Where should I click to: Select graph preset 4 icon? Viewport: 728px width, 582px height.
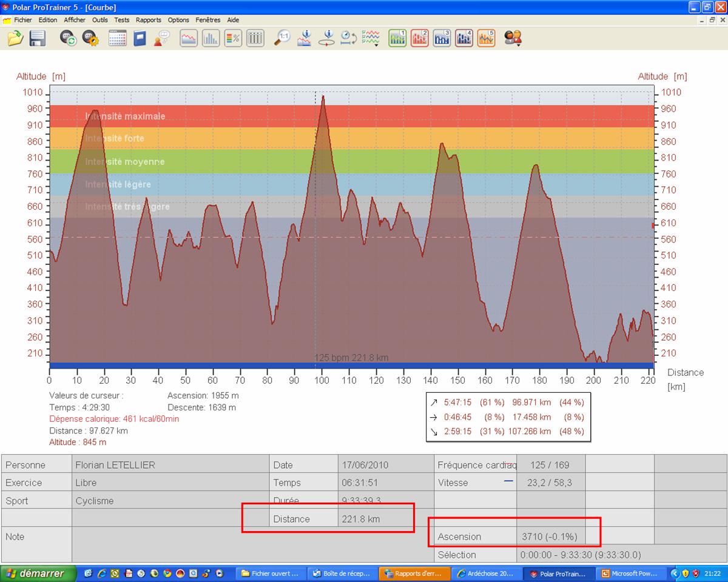[464, 38]
